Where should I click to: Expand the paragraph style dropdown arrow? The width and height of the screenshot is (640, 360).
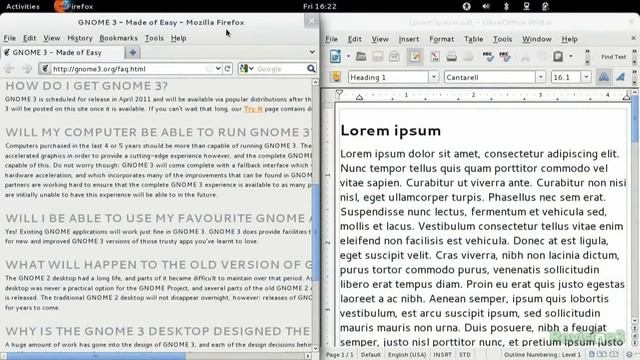click(x=433, y=77)
